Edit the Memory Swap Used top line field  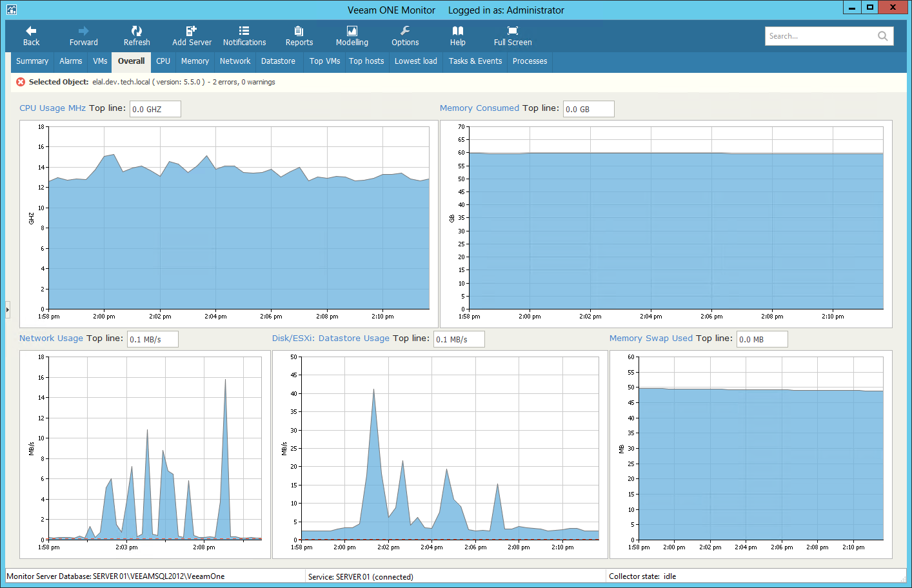coord(762,339)
